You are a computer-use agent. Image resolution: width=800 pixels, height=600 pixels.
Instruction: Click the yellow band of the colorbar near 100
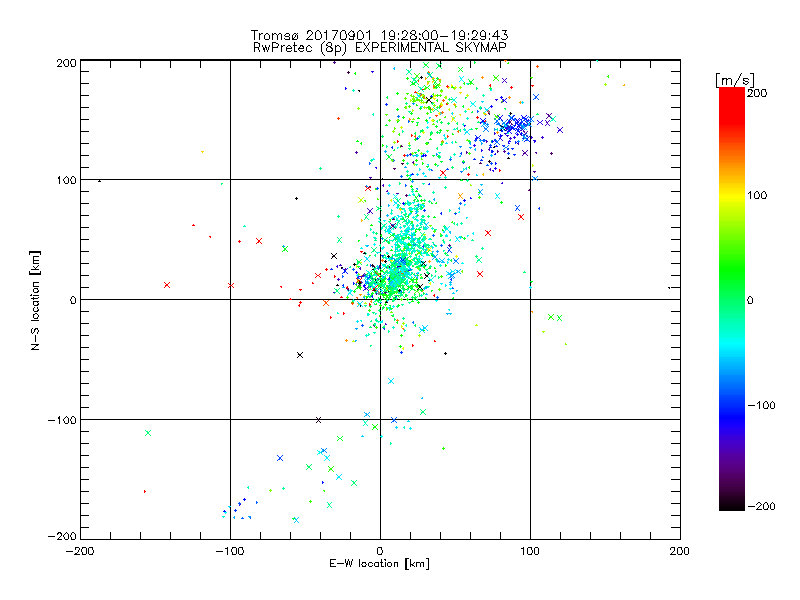[732, 196]
